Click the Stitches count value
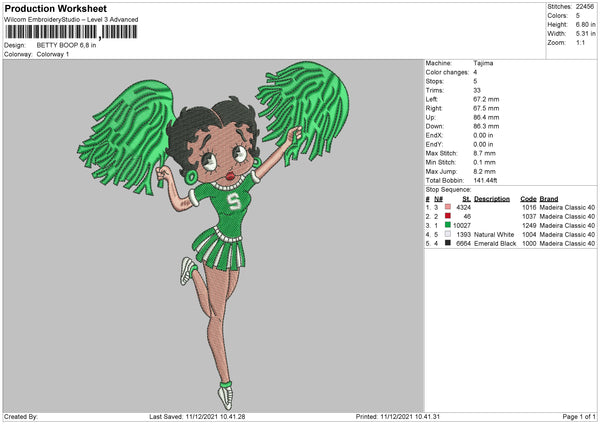The height and width of the screenshot is (424, 600). click(585, 7)
